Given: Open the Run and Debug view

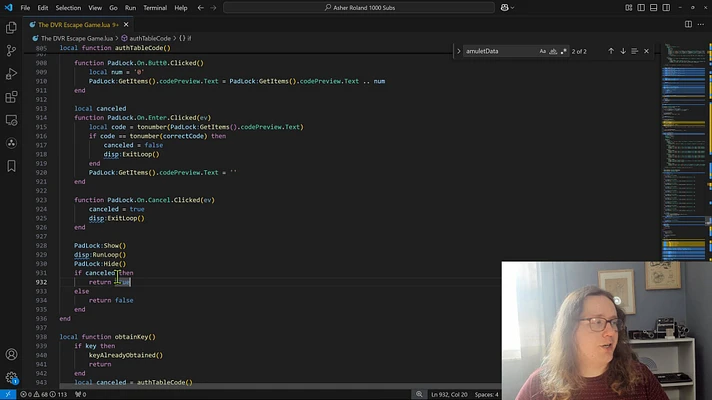Looking at the screenshot, I should (x=11, y=74).
